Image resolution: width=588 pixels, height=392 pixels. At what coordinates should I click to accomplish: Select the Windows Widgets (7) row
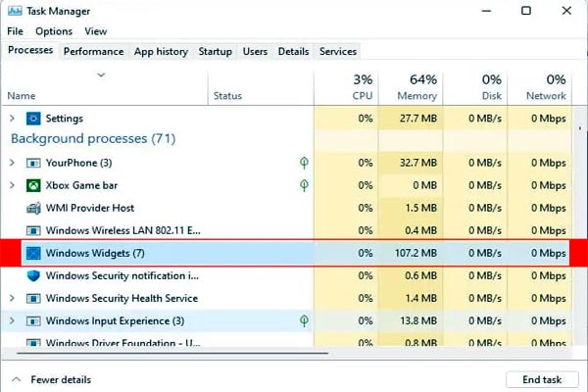(295, 253)
